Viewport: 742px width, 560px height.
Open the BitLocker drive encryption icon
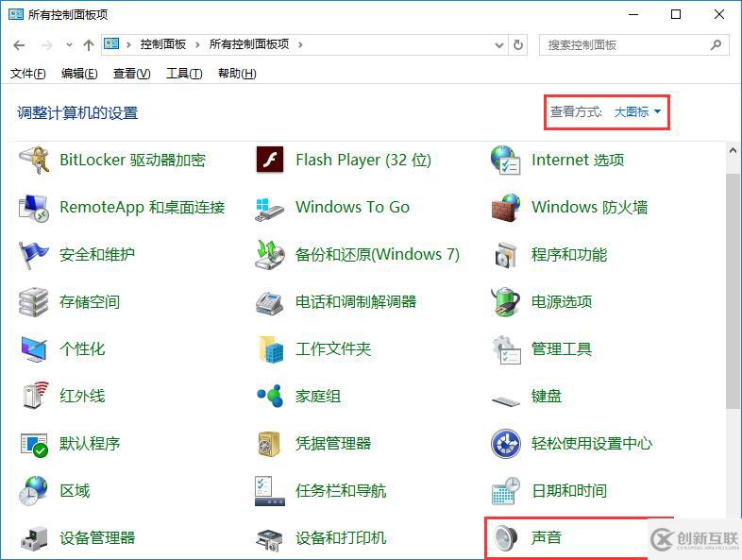(x=34, y=160)
